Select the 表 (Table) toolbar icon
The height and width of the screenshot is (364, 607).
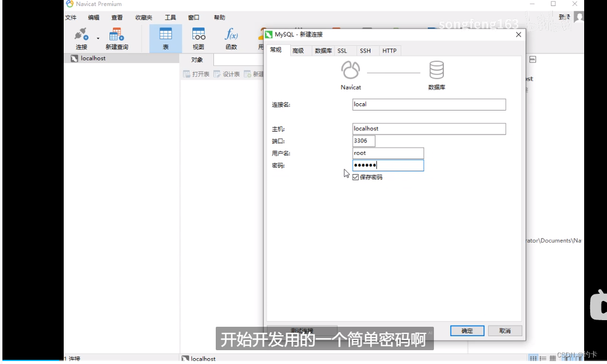[166, 38]
